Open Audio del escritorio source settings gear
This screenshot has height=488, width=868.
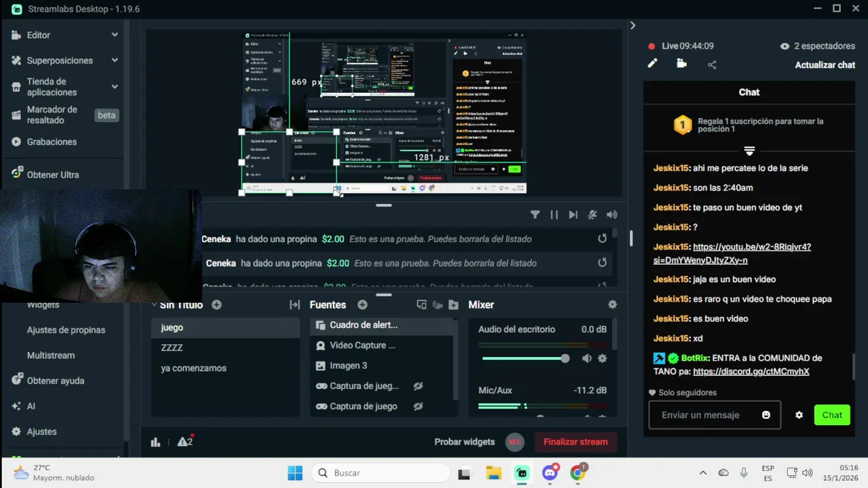tap(602, 359)
